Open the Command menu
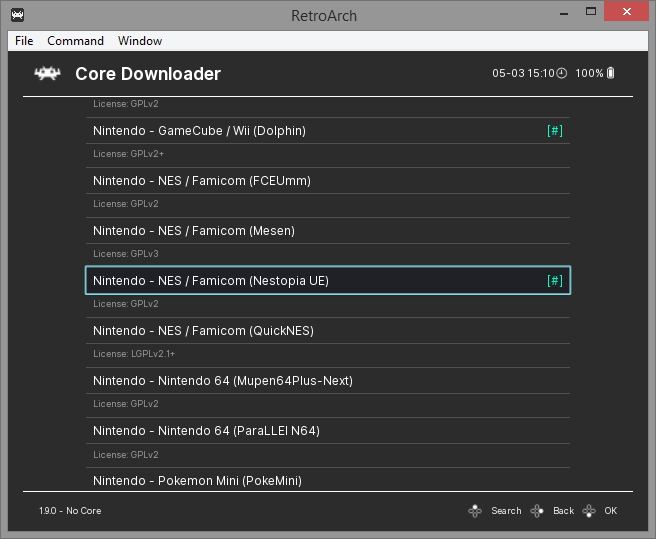Image resolution: width=656 pixels, height=539 pixels. (x=75, y=41)
